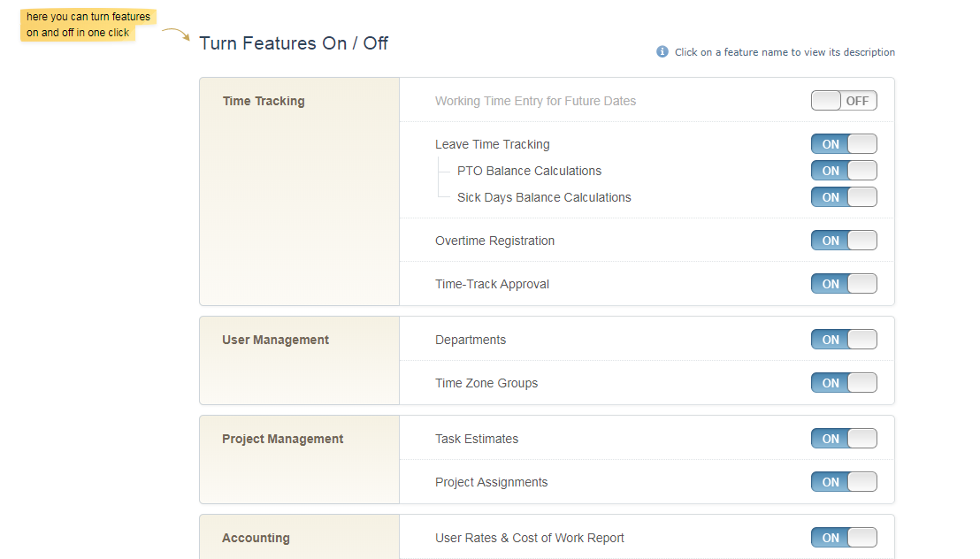The width and height of the screenshot is (980, 559).
Task: Turn off Time-Track Approval switch
Action: pos(844,284)
